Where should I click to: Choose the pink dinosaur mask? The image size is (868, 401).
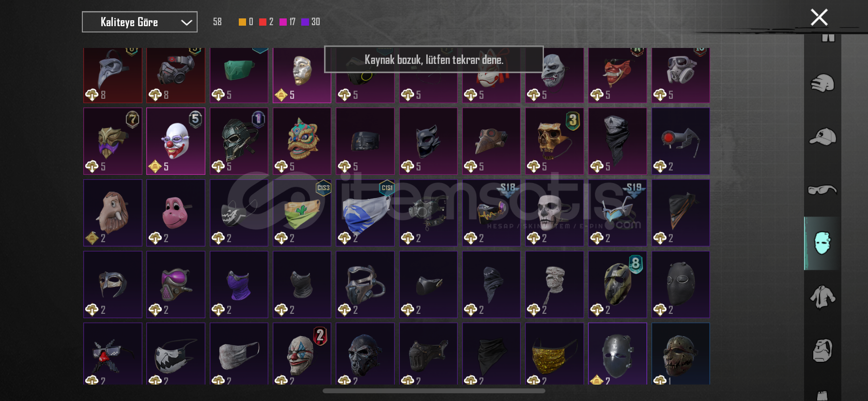tap(176, 213)
